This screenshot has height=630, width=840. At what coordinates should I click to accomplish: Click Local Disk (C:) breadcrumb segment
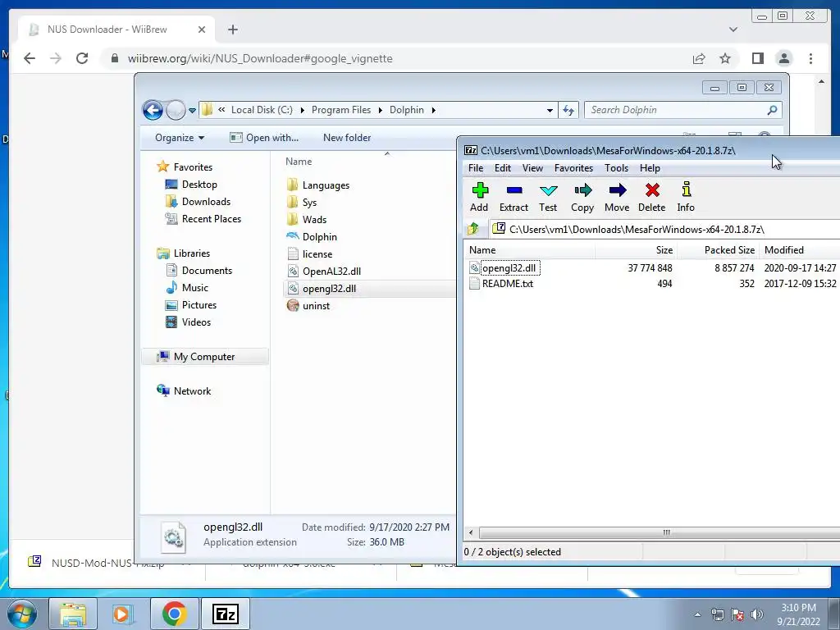262,110
